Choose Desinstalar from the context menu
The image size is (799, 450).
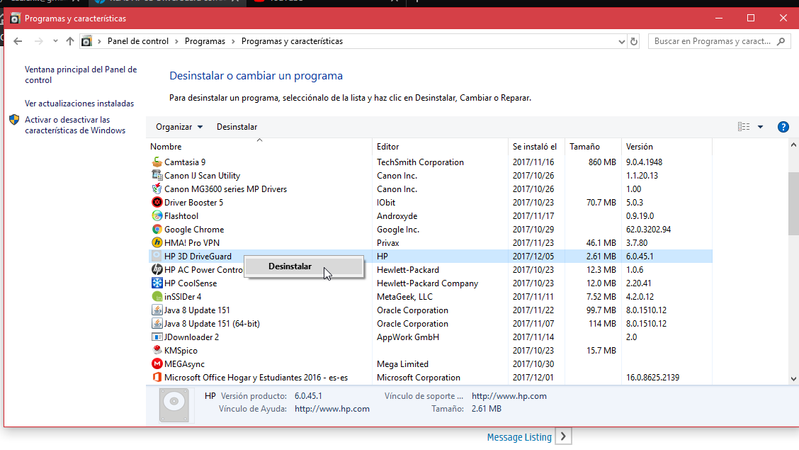pyautogui.click(x=290, y=267)
